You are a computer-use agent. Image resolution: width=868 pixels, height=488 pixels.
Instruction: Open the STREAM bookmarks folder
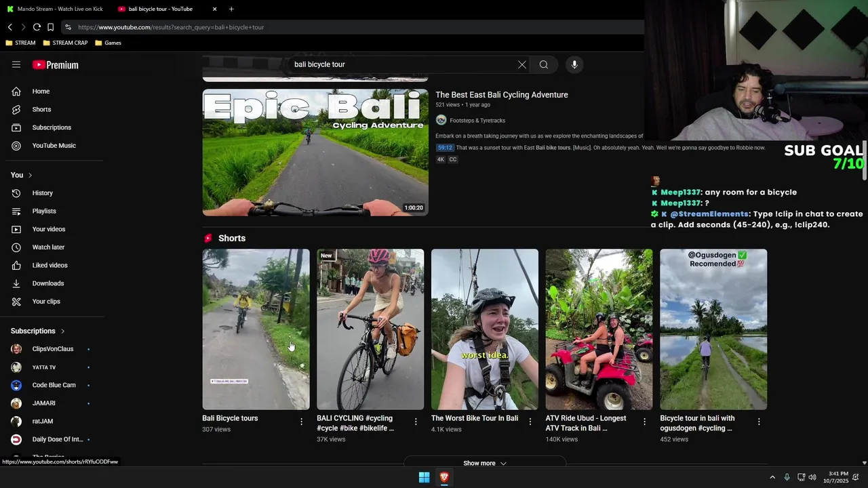pyautogui.click(x=20, y=43)
